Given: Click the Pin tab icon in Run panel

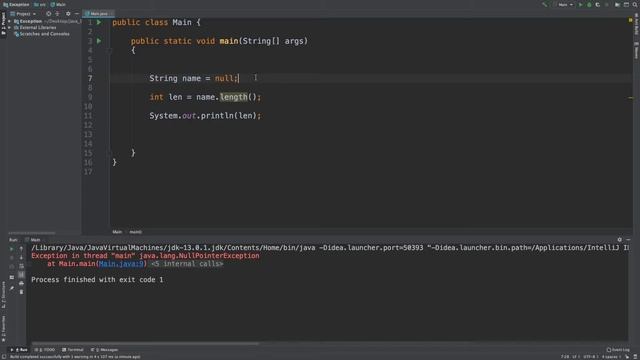Looking at the screenshot, I should (x=11, y=288).
